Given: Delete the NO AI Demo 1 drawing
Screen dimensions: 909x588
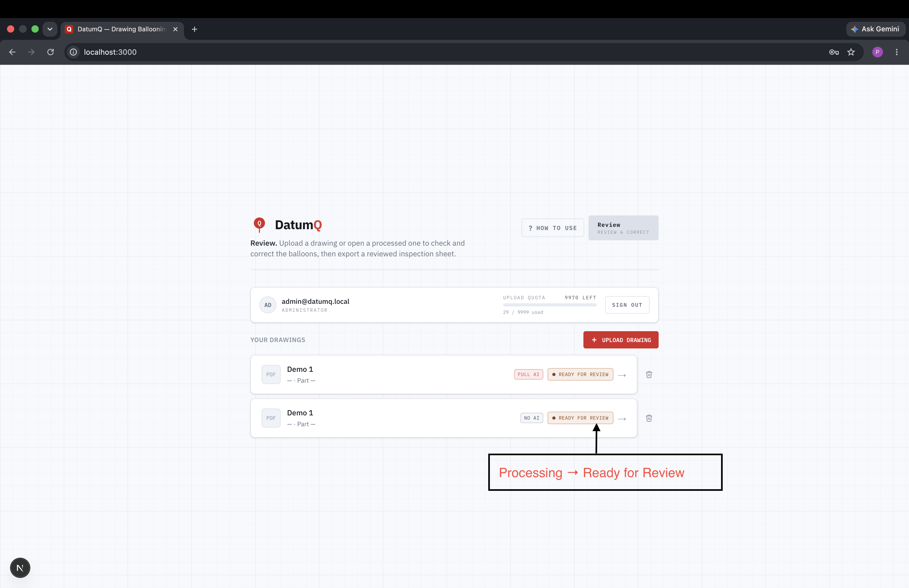Looking at the screenshot, I should point(649,418).
